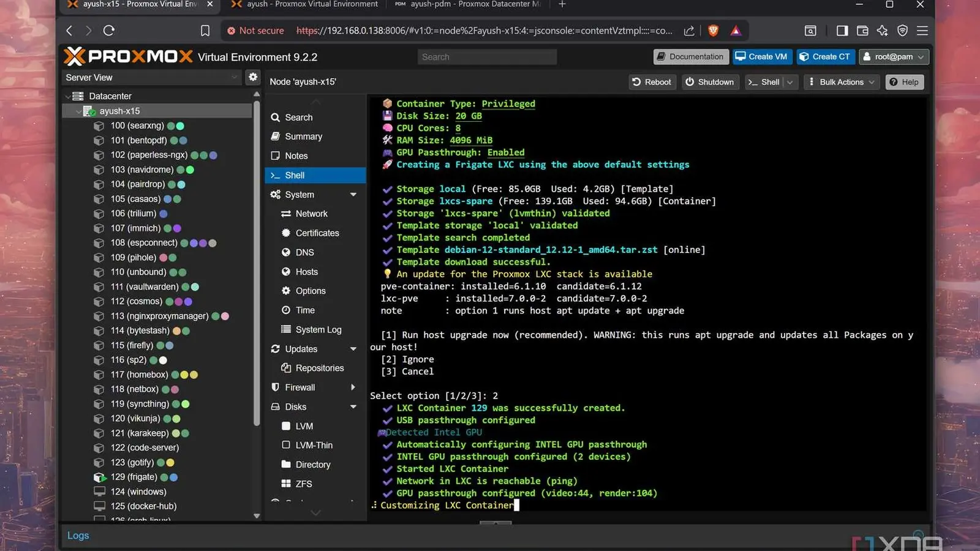
Task: Click the Brave VPN icon
Action: coord(902,31)
